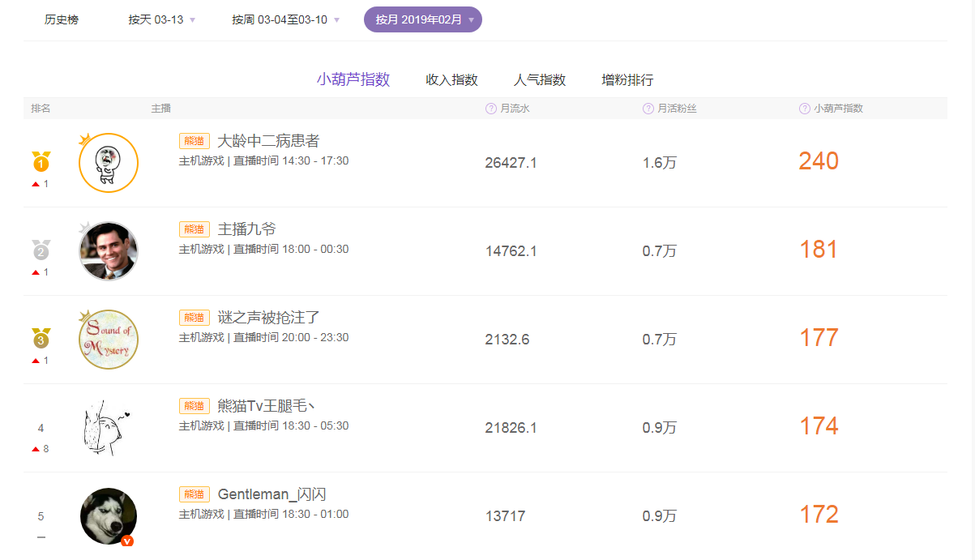Screen dimensions: 975x560
Task: Click the orange V badge on Gentleman_闪闪 avatar
Action: click(128, 540)
